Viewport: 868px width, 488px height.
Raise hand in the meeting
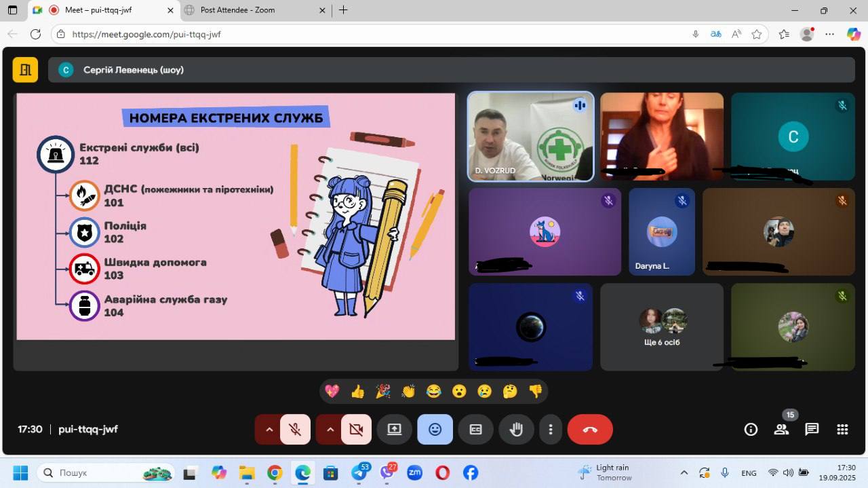coord(516,430)
